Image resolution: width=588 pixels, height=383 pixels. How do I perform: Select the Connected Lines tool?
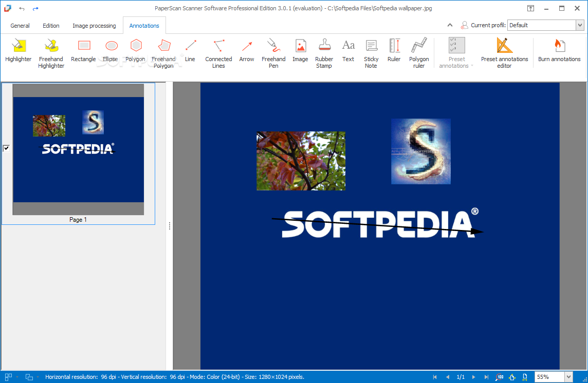point(218,53)
